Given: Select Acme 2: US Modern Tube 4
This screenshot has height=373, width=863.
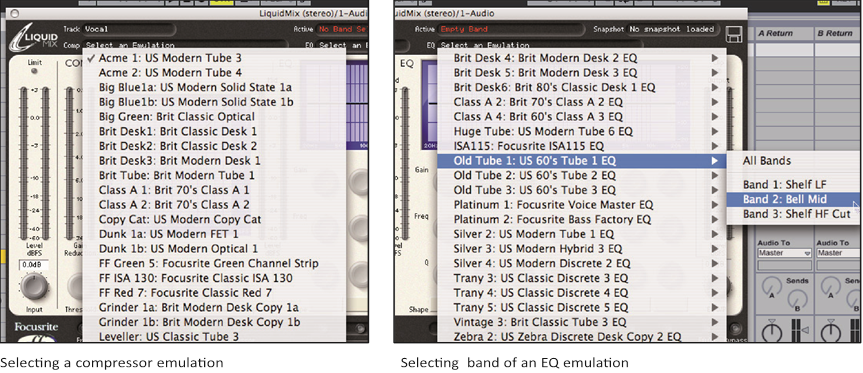Looking at the screenshot, I should click(215, 72).
